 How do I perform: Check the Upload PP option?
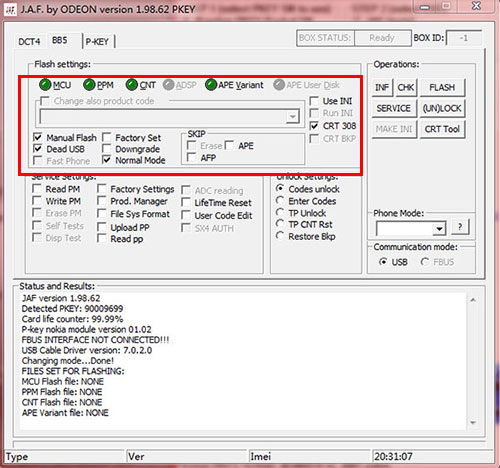102,227
